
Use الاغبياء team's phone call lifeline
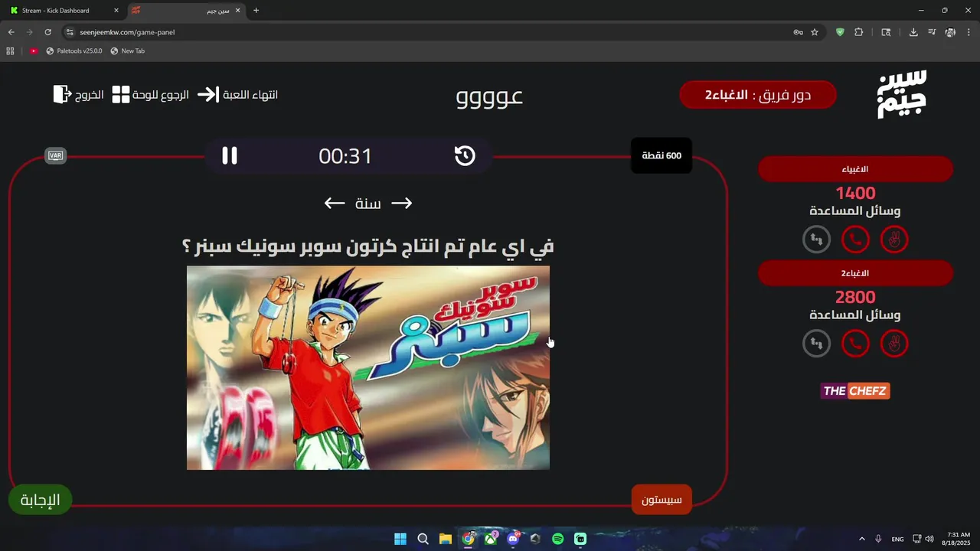click(855, 240)
